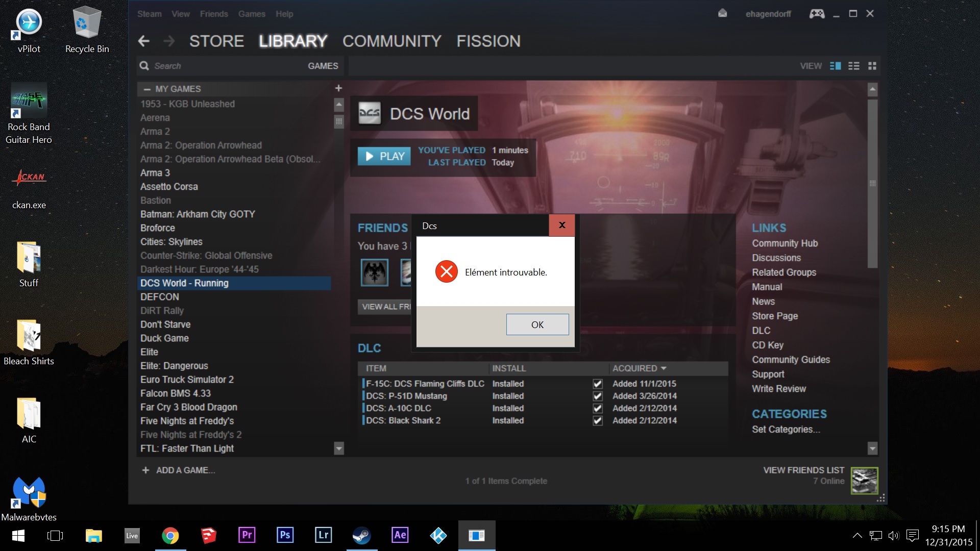The image size is (980, 551).
Task: Go to the STORE tab
Action: [216, 41]
